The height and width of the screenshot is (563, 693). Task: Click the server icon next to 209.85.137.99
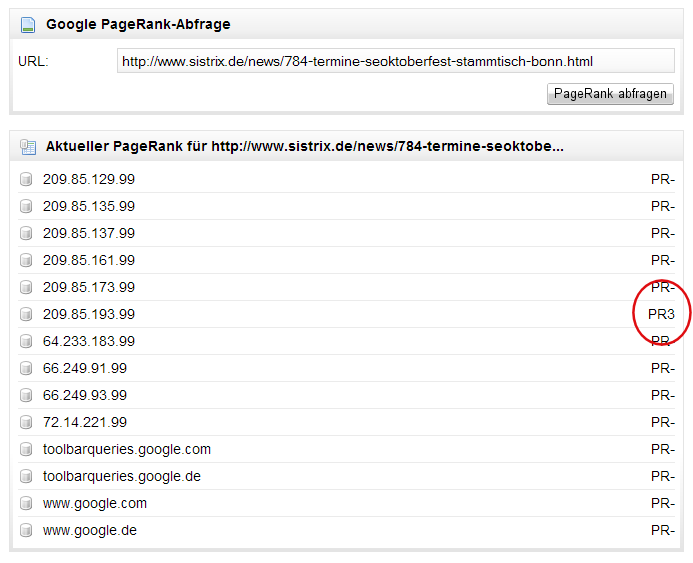[27, 234]
